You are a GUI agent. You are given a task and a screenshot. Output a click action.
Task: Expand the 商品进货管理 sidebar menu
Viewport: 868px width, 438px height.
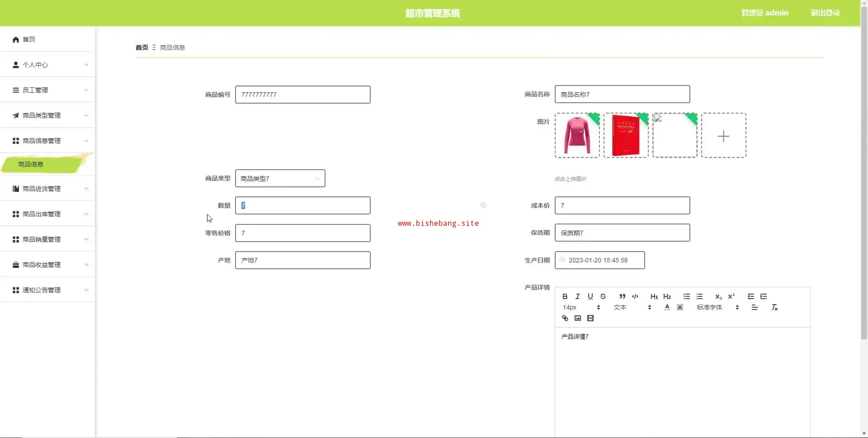(x=47, y=189)
